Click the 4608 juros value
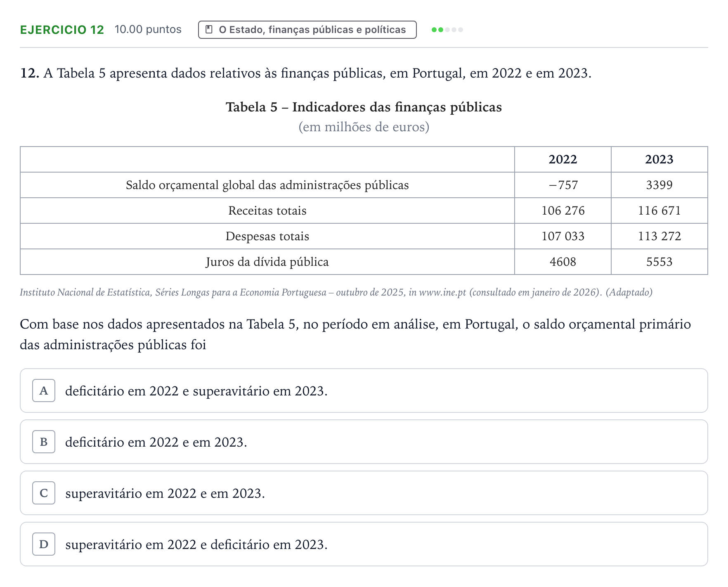Viewport: 728px width, 587px height. point(563,262)
